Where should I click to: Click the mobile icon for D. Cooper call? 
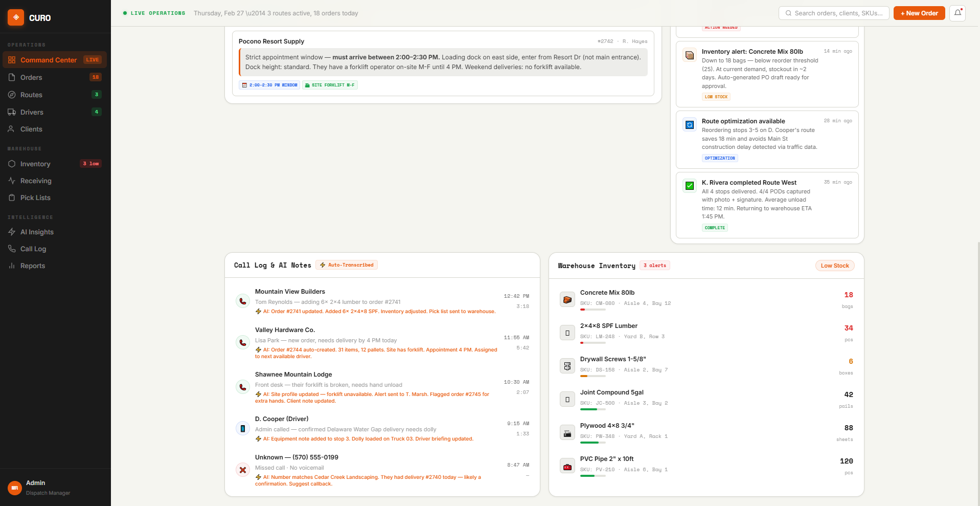point(243,428)
